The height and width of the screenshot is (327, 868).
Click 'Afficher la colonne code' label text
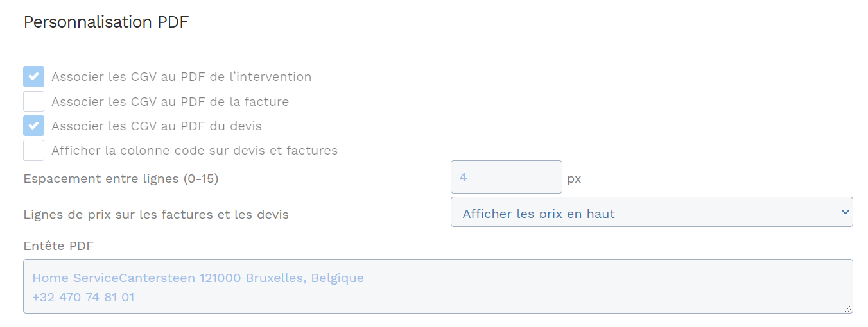click(195, 151)
